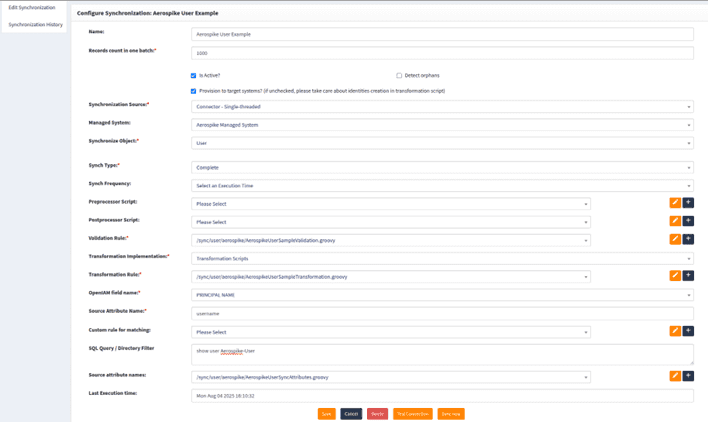Click plus icon next to Preprocessor Script
Screen dimensions: 708x422
click(x=688, y=203)
